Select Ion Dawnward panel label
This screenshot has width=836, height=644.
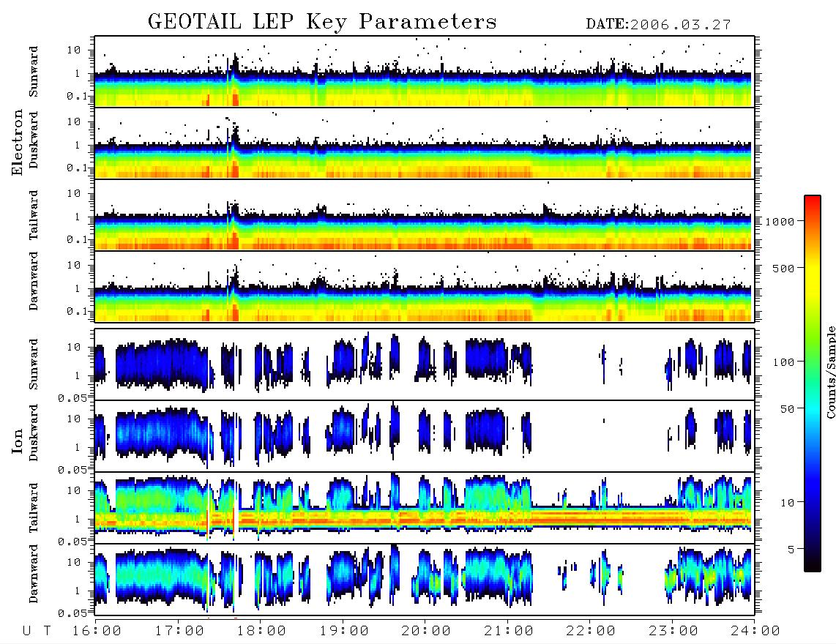pos(34,574)
